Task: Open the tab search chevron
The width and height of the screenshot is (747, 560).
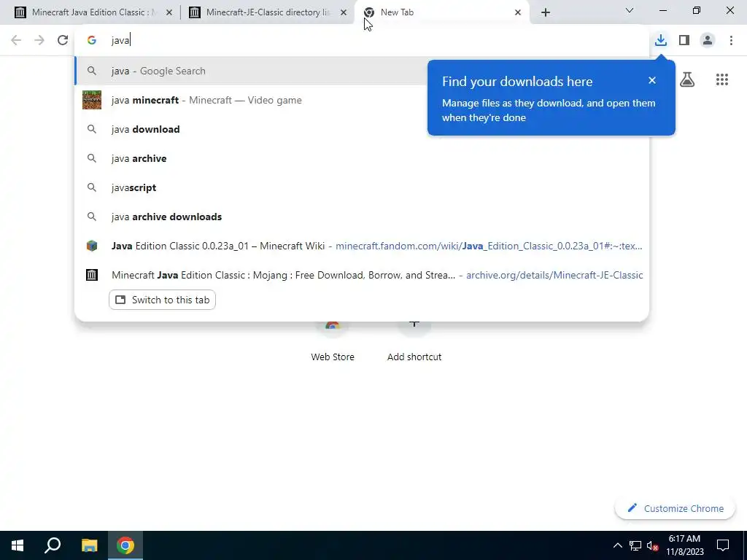Action: pos(629,10)
